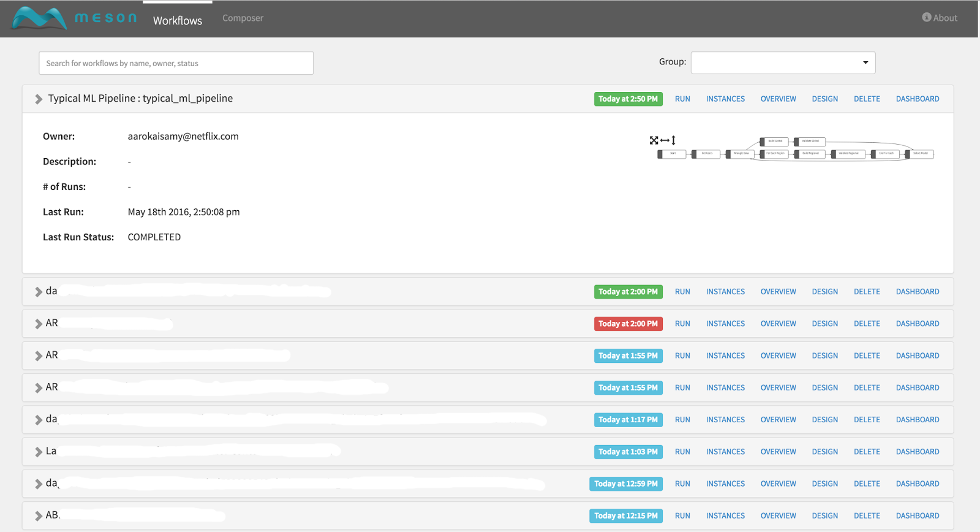Open INSTANCES in the 1:17 PM row
Image resolution: width=980 pixels, height=532 pixels.
coord(725,420)
